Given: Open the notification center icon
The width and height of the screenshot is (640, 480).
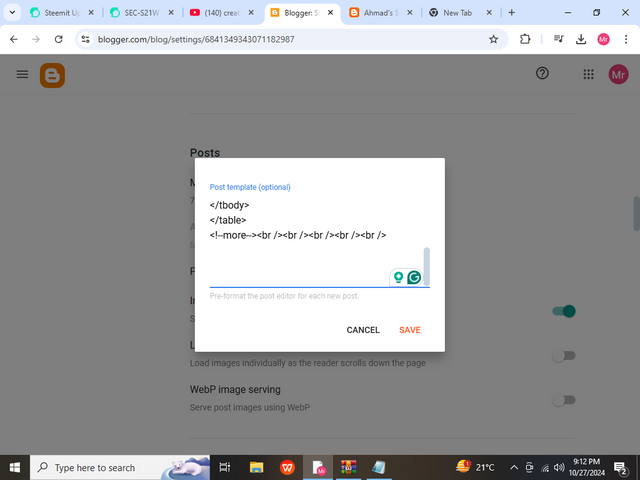Looking at the screenshot, I should pyautogui.click(x=620, y=468).
